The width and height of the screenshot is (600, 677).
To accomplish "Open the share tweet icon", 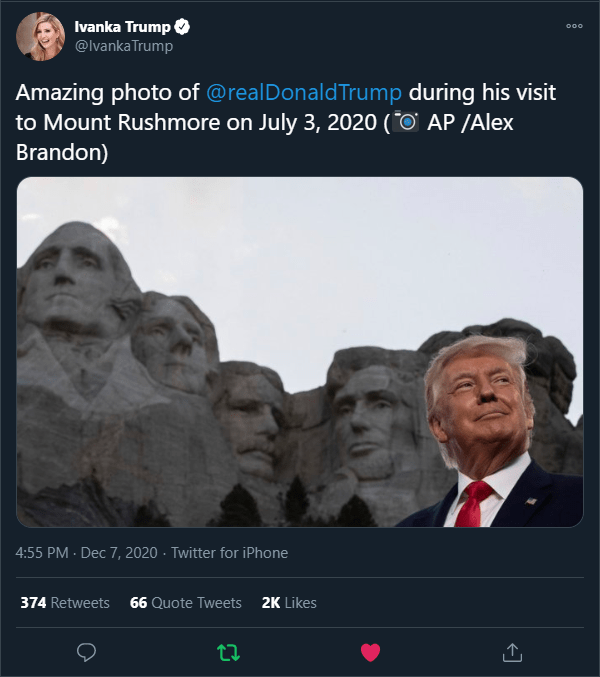I will (512, 652).
